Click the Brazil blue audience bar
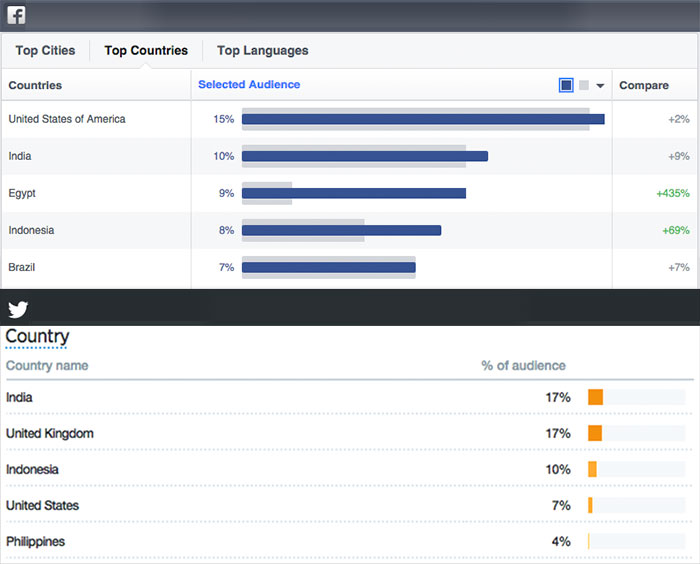700x564 pixels. (328, 267)
